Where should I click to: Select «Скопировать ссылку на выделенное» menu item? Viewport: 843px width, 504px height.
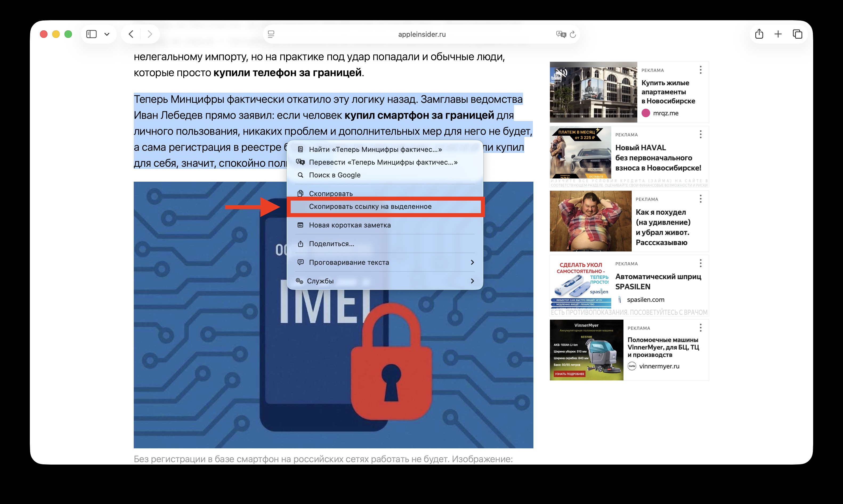click(x=370, y=206)
